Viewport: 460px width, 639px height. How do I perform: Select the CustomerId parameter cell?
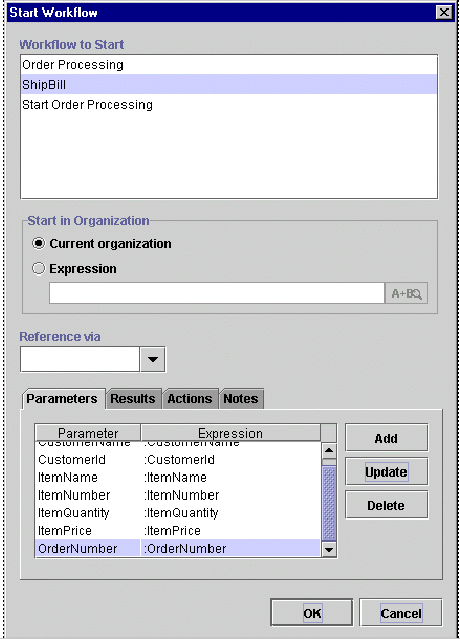pyautogui.click(x=88, y=460)
